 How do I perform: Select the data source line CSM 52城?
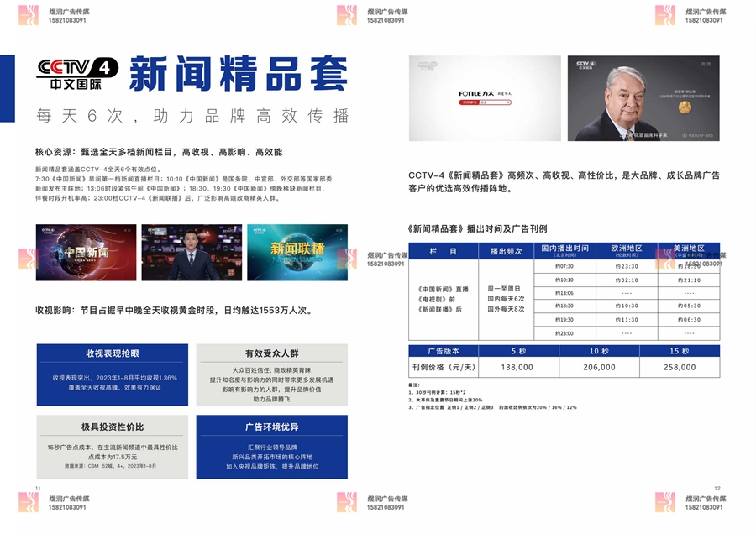coord(110,466)
